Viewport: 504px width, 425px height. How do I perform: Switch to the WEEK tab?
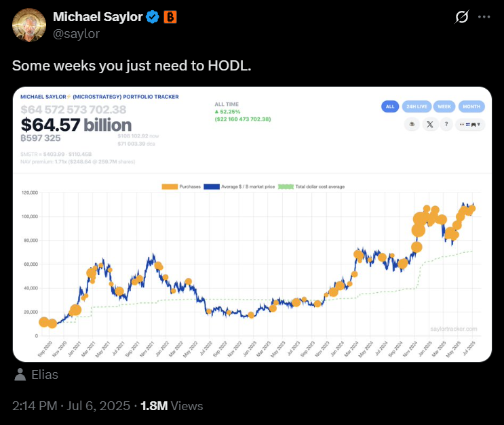[444, 106]
